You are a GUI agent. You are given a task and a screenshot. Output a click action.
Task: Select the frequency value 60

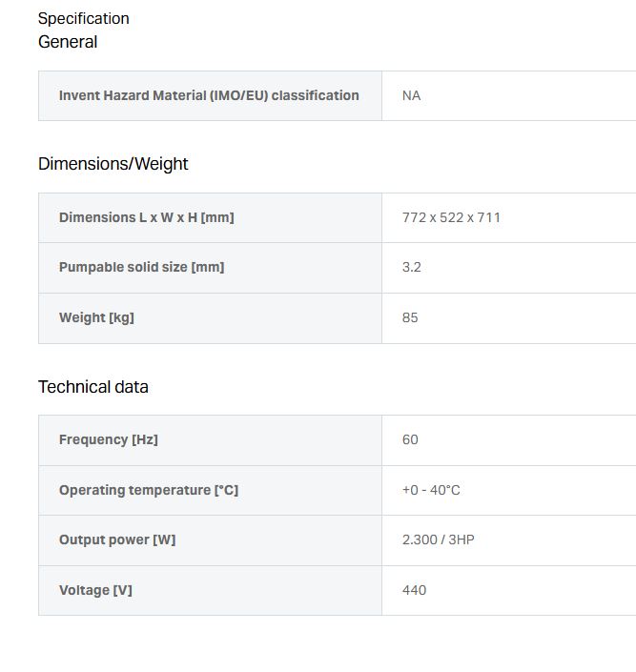[x=410, y=439]
